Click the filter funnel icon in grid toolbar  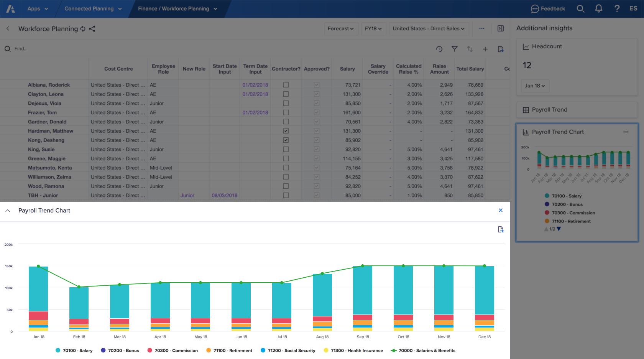[x=454, y=49]
